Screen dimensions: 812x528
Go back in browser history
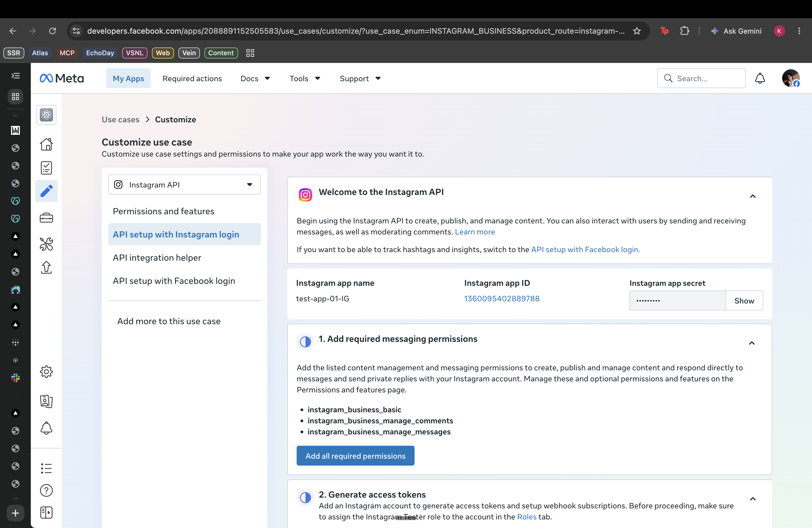click(13, 31)
